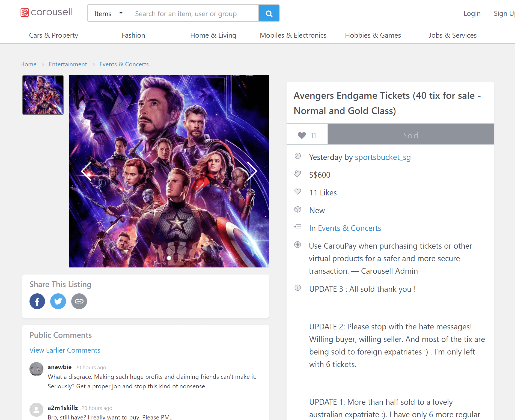This screenshot has height=420, width=515.
Task: Open Cars & Property category
Action: 53,35
